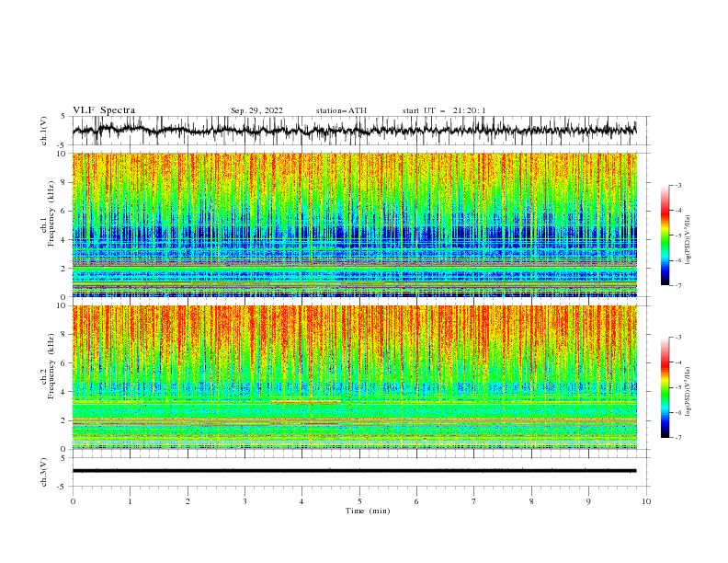Screen dimensions: 728x563
Task: Click the ch.2 spectrogram panel
Action: (355, 377)
